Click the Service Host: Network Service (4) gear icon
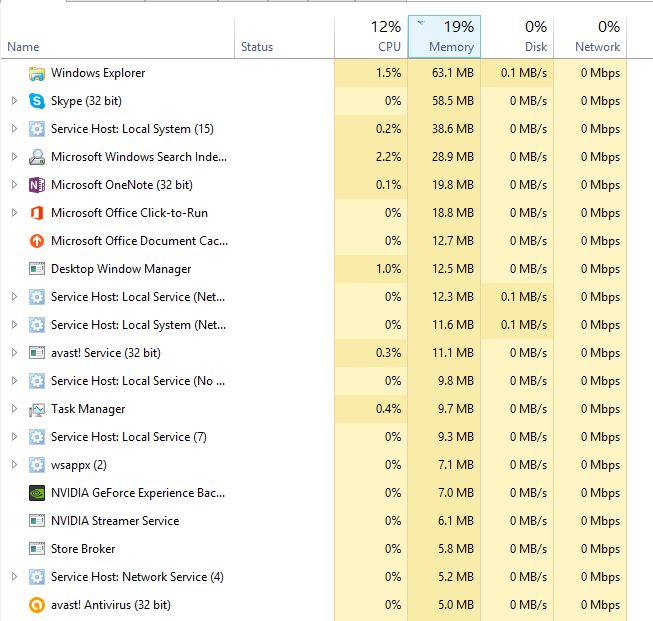The width and height of the screenshot is (653, 621). (37, 577)
